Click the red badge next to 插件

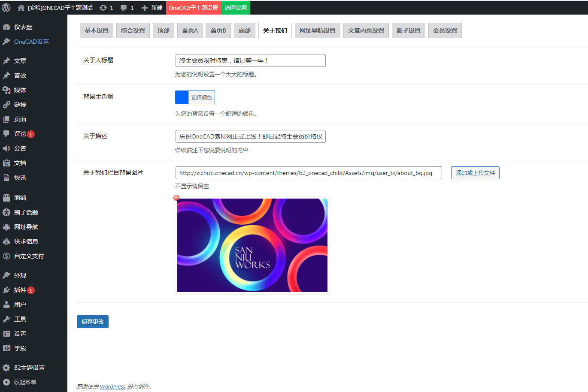pyautogui.click(x=31, y=290)
